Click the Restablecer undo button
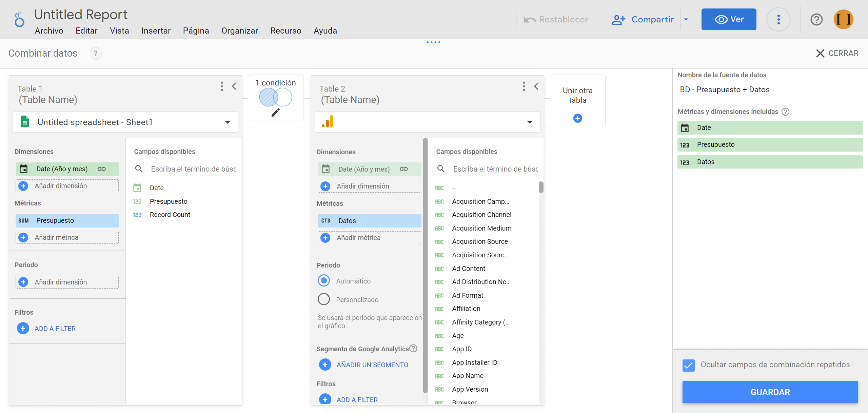 click(x=556, y=19)
